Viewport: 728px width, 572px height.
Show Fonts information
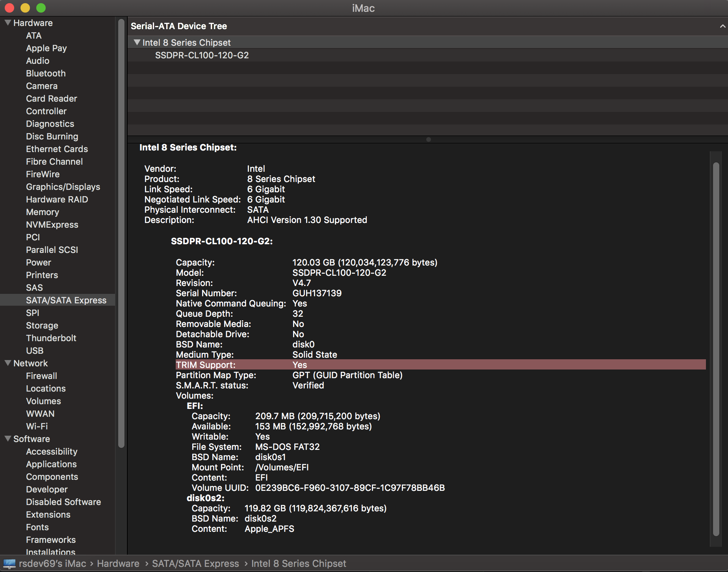(x=37, y=527)
